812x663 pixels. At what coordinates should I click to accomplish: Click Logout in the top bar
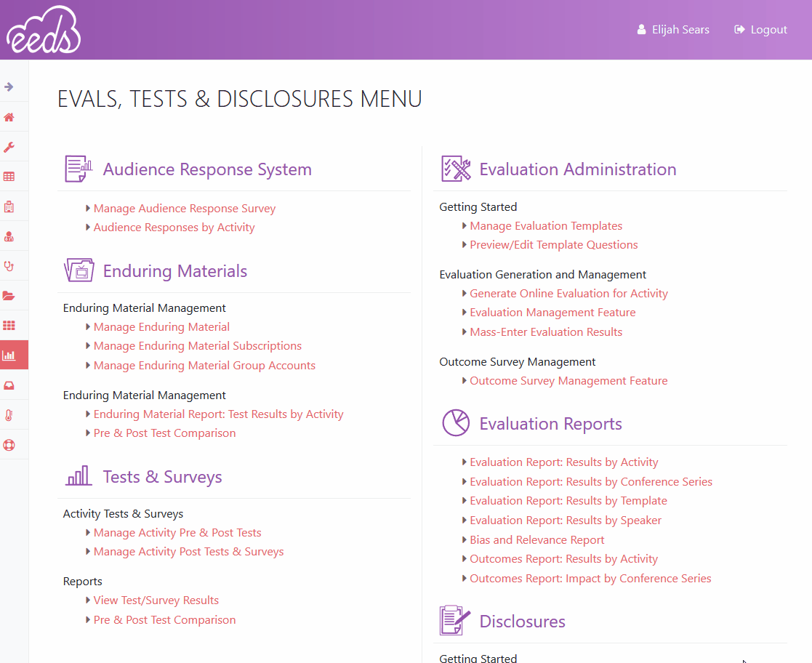click(760, 29)
